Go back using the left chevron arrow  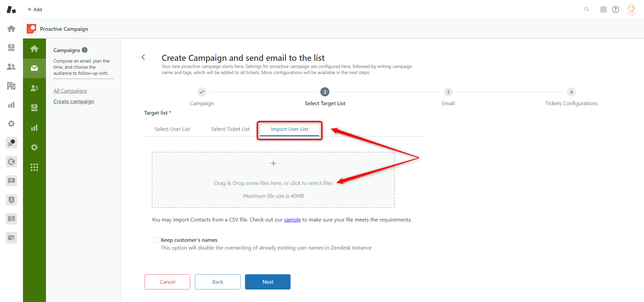coord(143,57)
